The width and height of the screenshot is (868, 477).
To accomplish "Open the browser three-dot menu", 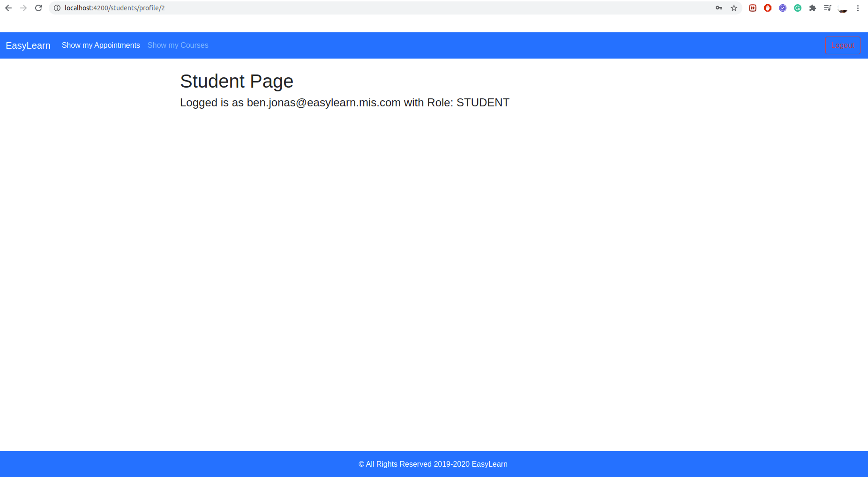I will [858, 8].
